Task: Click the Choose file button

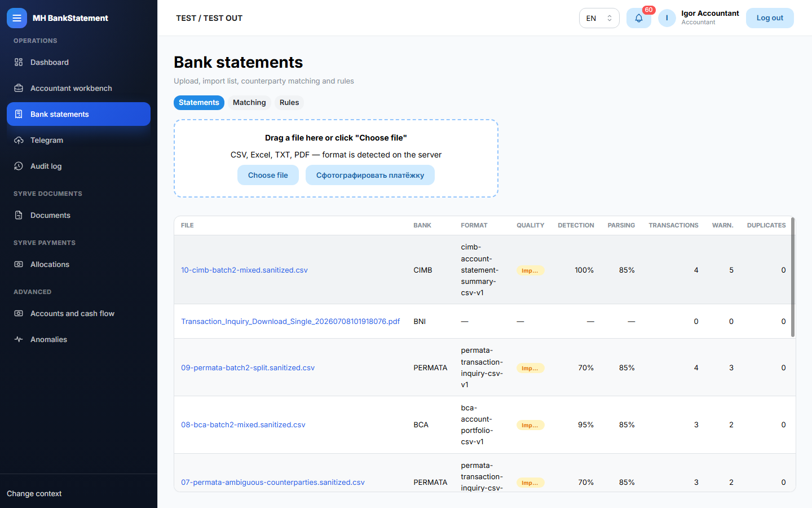Action: click(x=268, y=175)
